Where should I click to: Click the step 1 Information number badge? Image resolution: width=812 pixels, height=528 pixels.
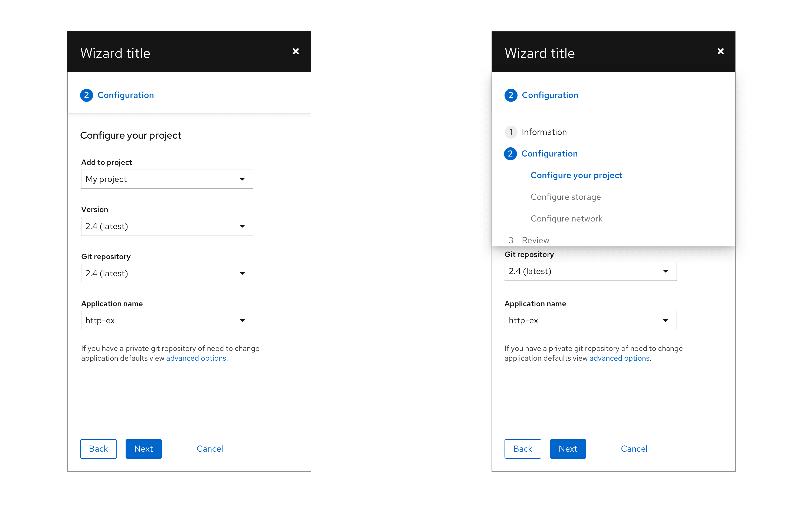[510, 132]
